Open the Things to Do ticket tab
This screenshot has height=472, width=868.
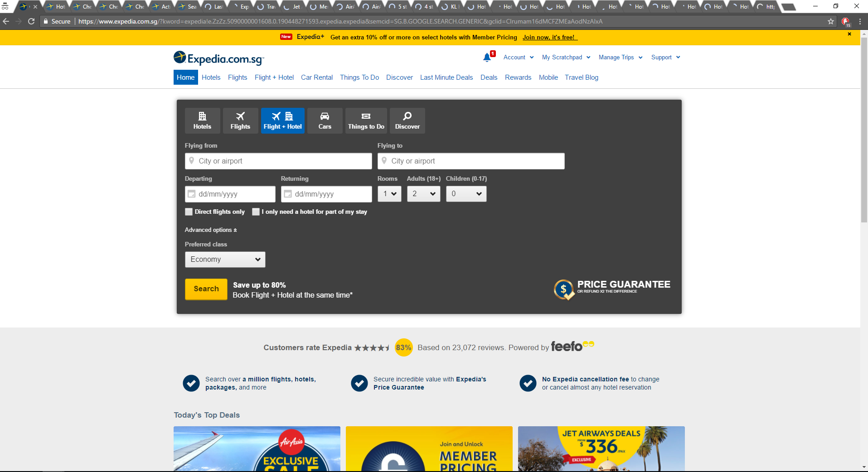[366, 120]
